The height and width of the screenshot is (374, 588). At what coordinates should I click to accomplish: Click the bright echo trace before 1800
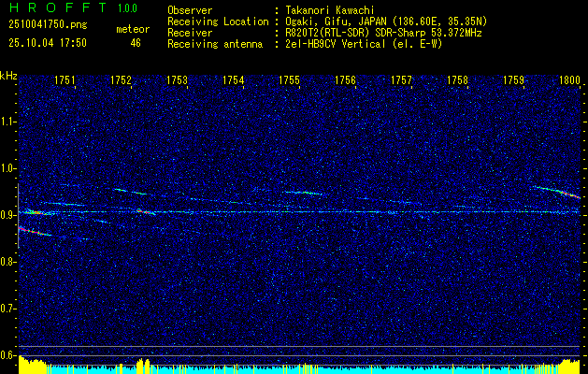coord(557,192)
